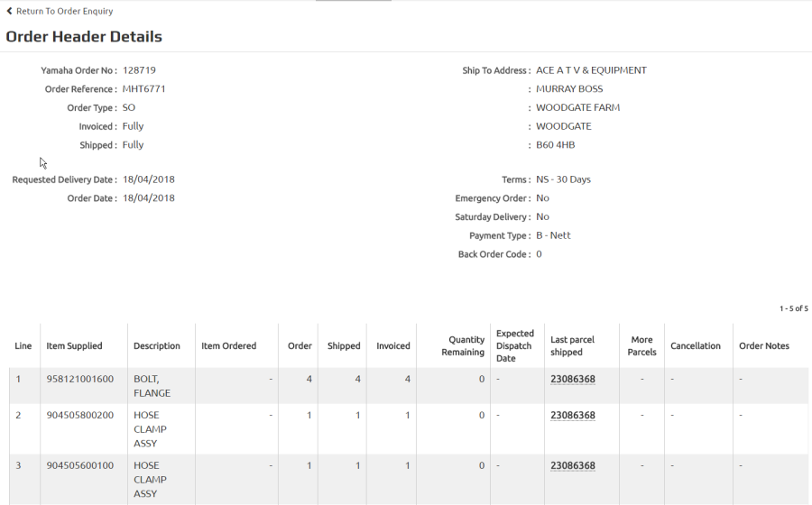
Task: Click the Expected Dispatch Date column header
Action: (515, 345)
